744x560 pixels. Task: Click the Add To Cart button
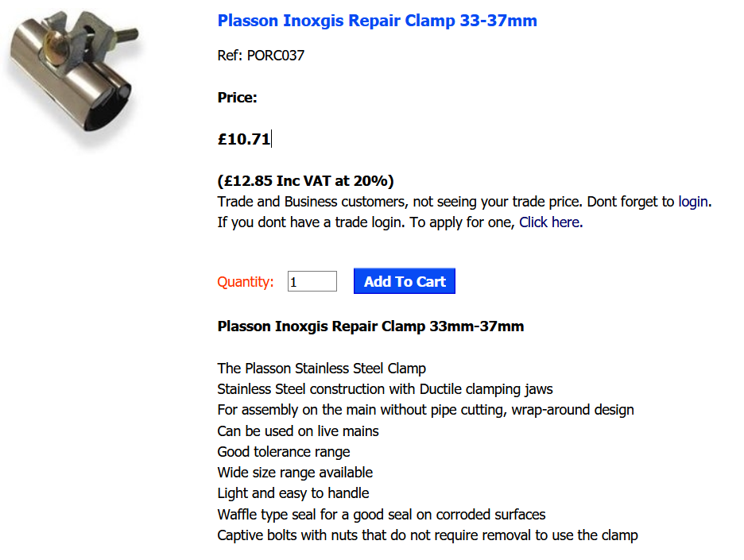[404, 280]
